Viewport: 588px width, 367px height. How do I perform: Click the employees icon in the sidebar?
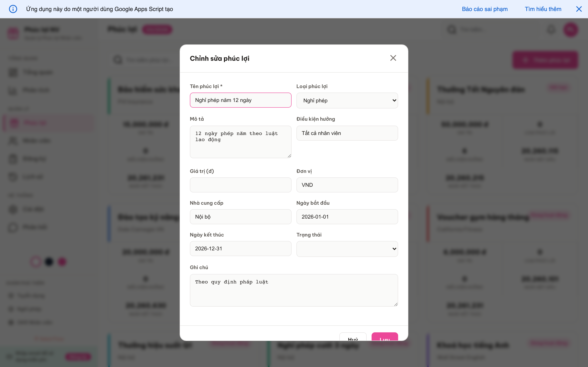pos(13,140)
